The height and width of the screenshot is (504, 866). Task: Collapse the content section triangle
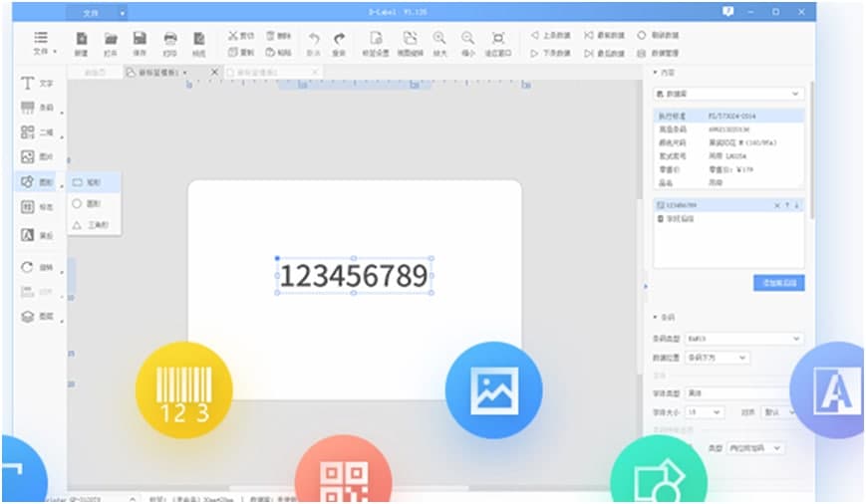tap(656, 73)
